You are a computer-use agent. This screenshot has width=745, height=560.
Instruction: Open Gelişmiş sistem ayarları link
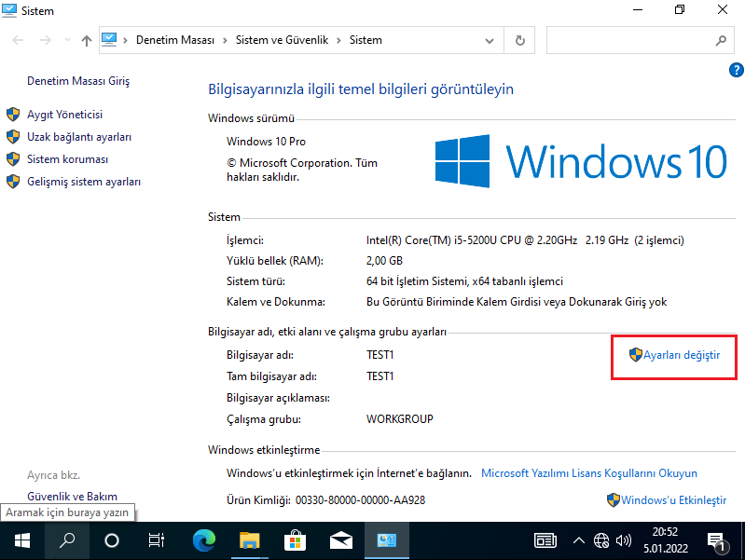coord(84,182)
